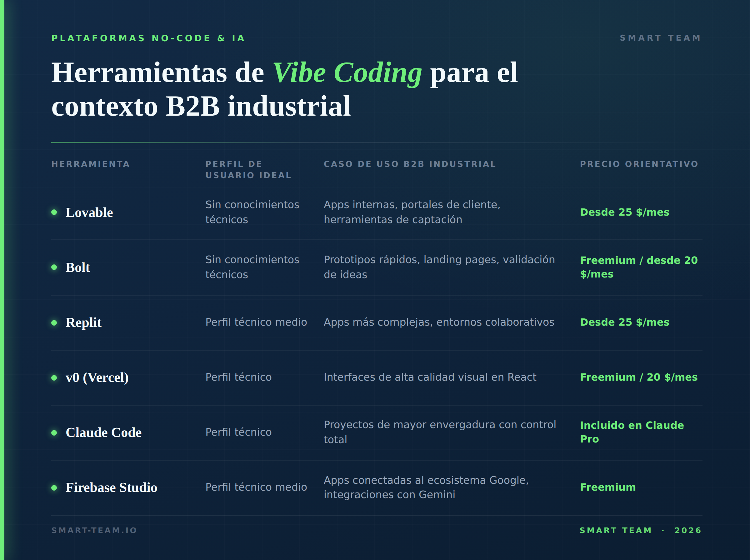Click the 'SMART TEAM · 2026' footer text
750x560 pixels.
[640, 530]
